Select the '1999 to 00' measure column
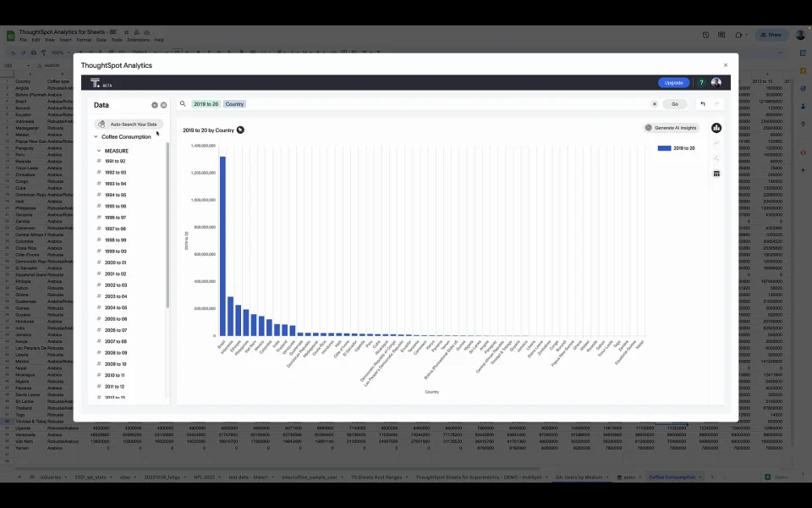The image size is (812, 508). [x=116, y=251]
